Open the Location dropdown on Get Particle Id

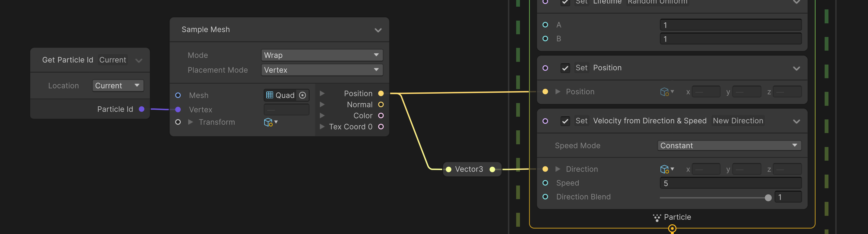[118, 86]
